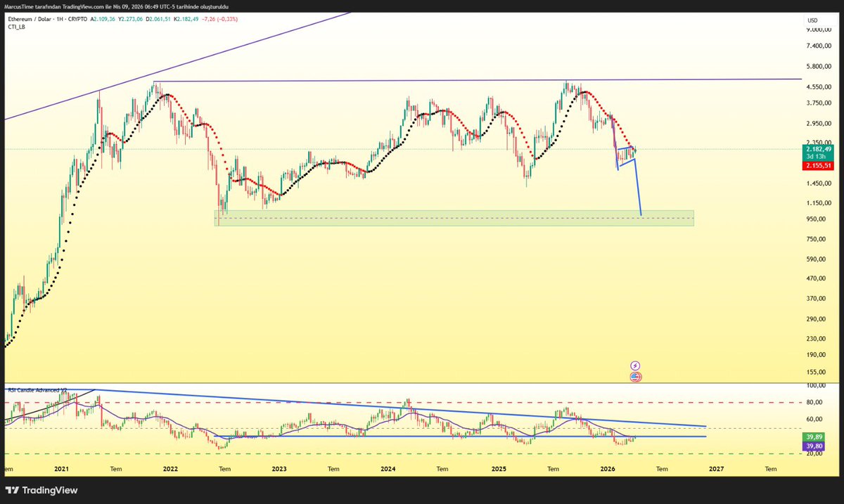
Task: Click the US flag economic event icon
Action: click(x=636, y=376)
